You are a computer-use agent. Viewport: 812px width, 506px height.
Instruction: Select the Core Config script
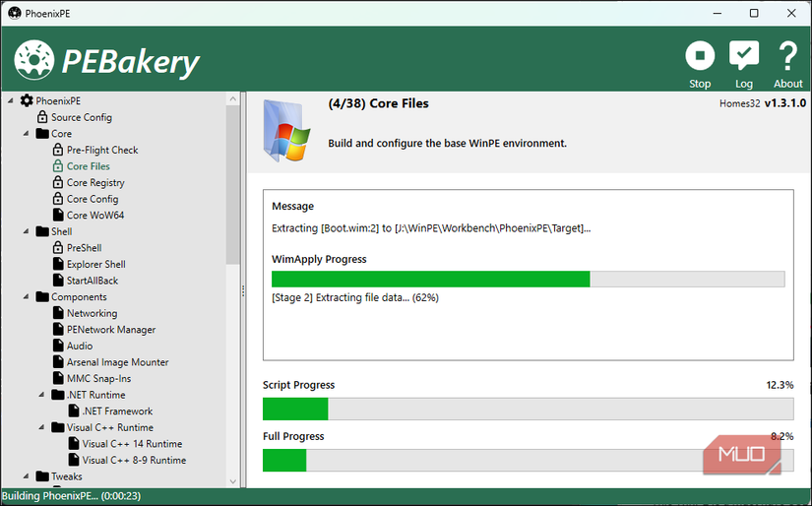tap(93, 199)
